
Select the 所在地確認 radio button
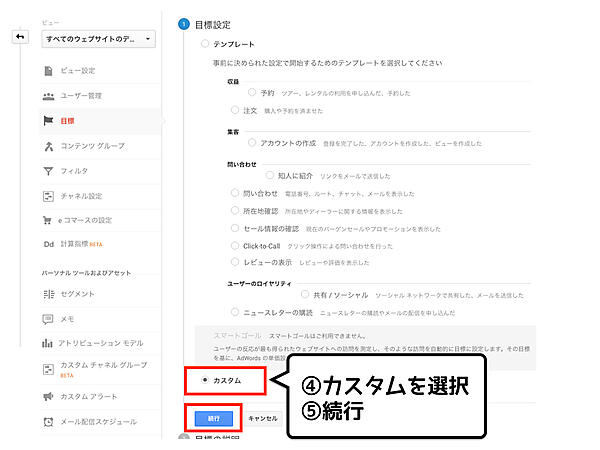pos(235,210)
